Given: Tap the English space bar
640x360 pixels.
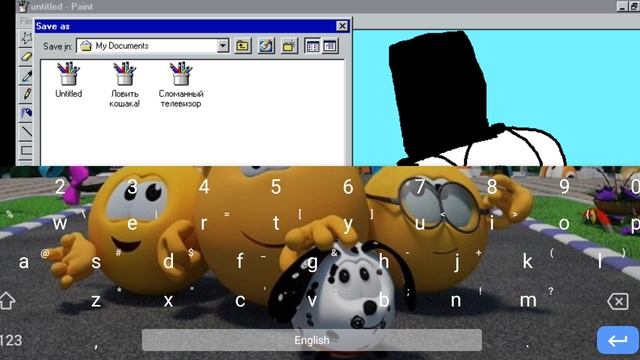Looking at the screenshot, I should (312, 340).
